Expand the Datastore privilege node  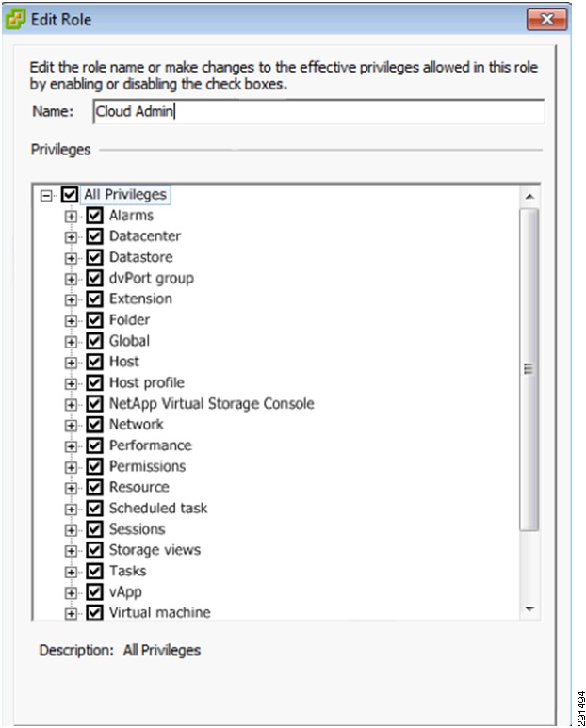coord(71,258)
